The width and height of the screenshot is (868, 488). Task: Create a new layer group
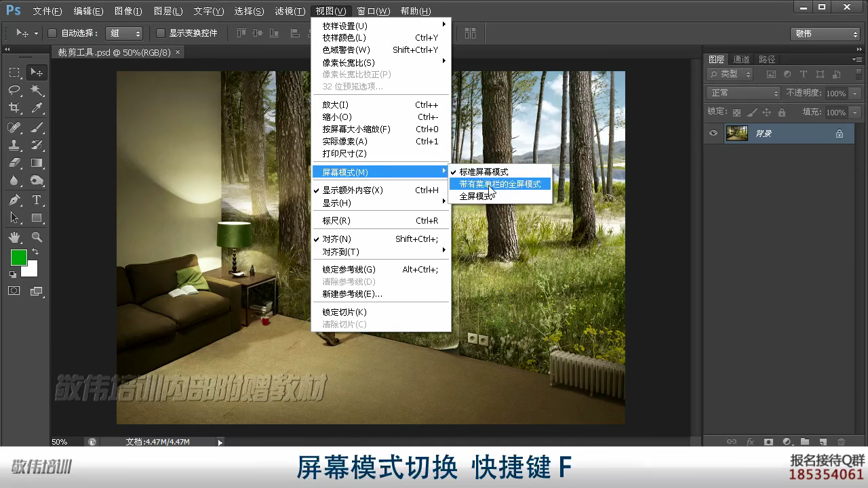(x=805, y=442)
